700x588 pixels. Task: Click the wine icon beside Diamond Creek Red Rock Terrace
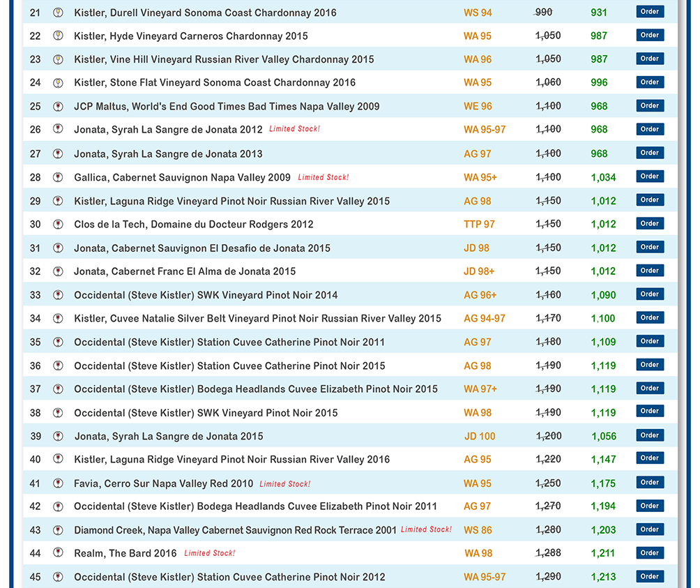click(58, 530)
